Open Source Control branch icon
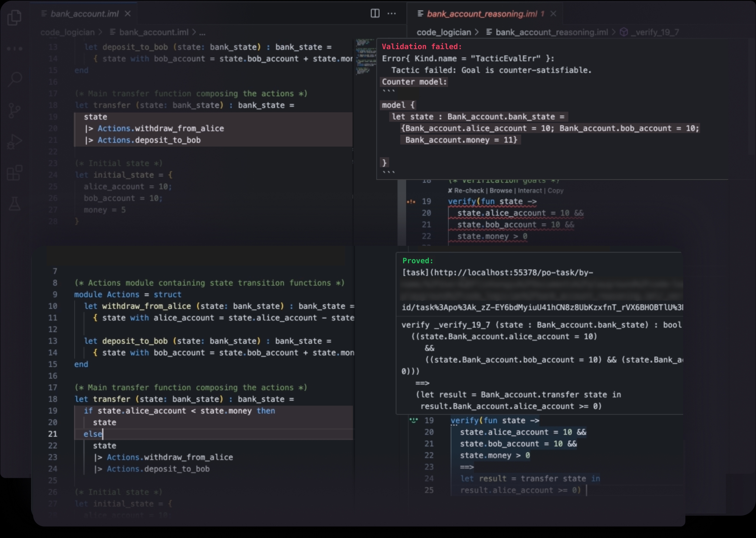This screenshot has width=756, height=538. click(x=14, y=110)
